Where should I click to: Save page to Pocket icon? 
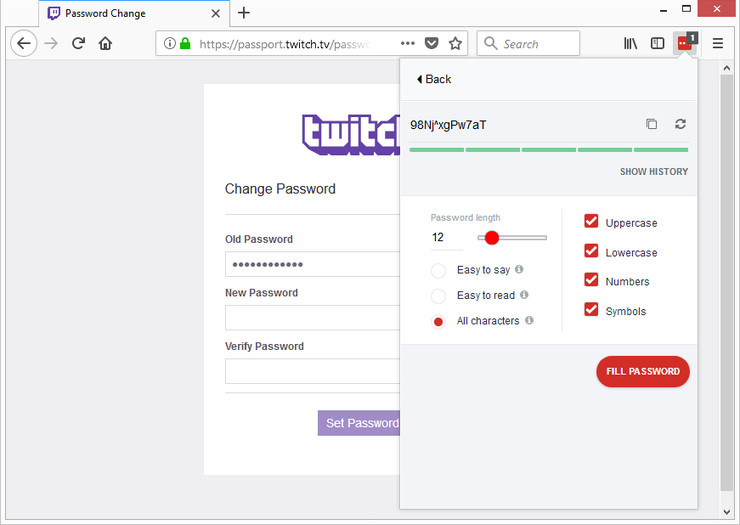pos(431,43)
